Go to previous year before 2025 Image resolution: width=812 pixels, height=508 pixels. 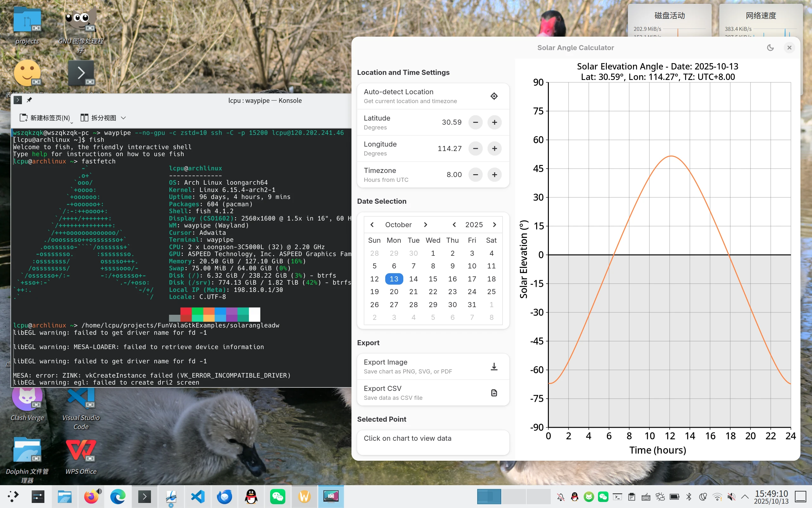(x=454, y=224)
